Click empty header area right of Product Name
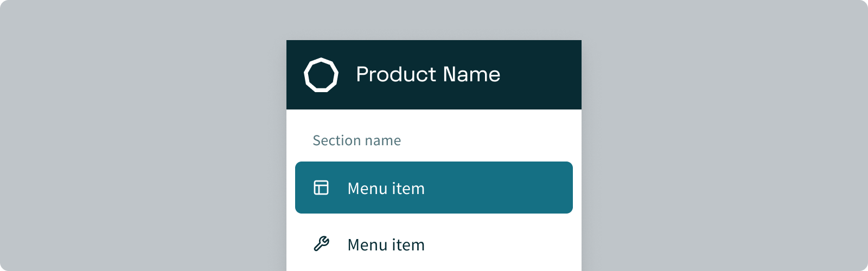This screenshot has height=271, width=868. point(542,74)
